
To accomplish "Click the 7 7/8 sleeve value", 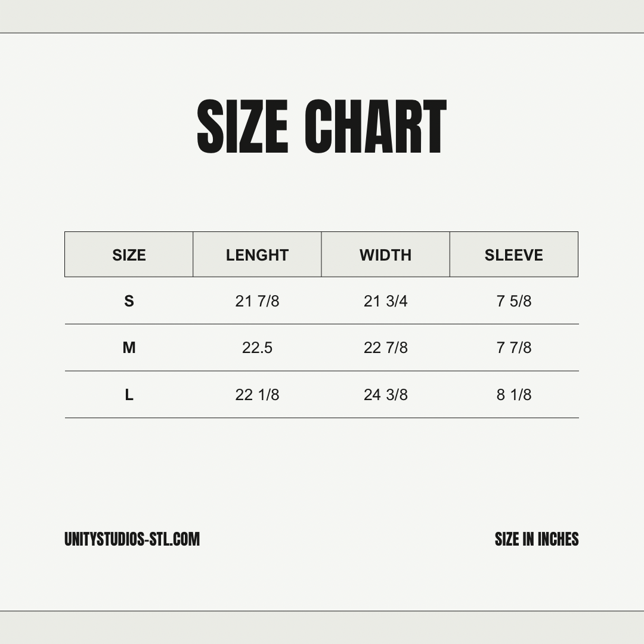I will [x=514, y=348].
